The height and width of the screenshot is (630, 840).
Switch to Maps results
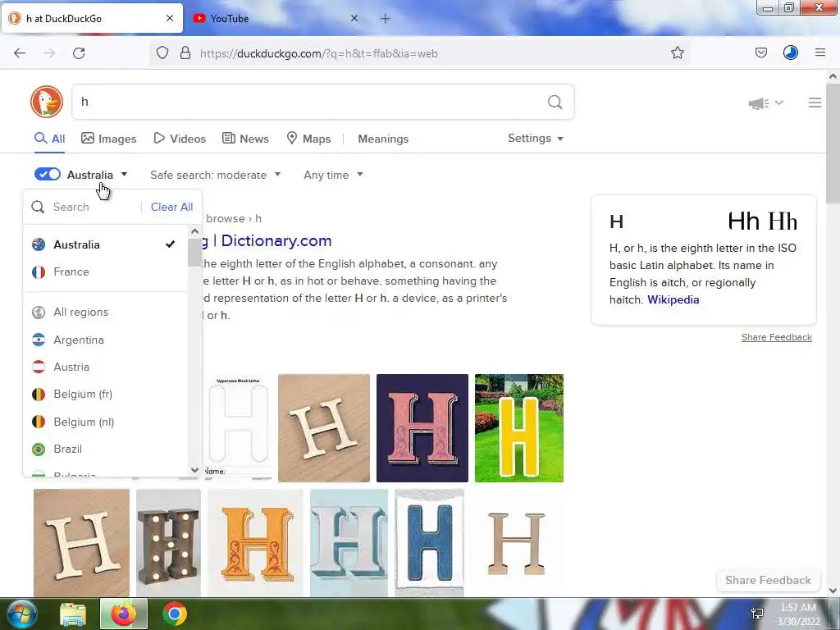tap(308, 139)
